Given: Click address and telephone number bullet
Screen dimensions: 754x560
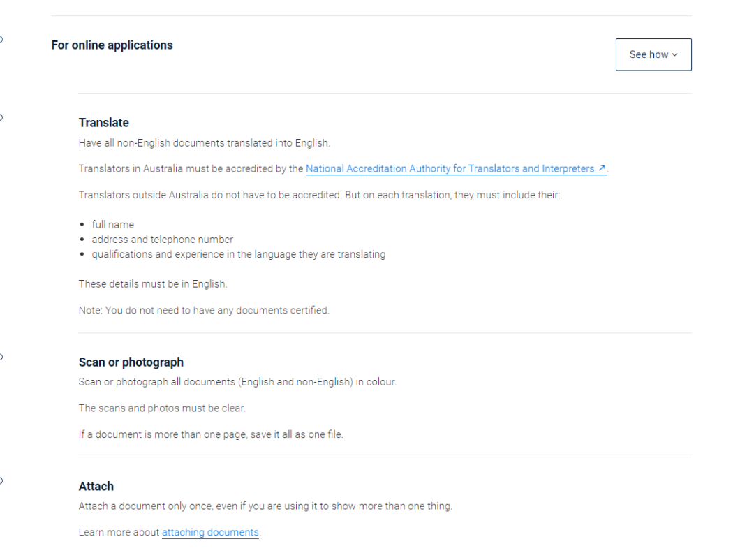Looking at the screenshot, I should [x=163, y=240].
